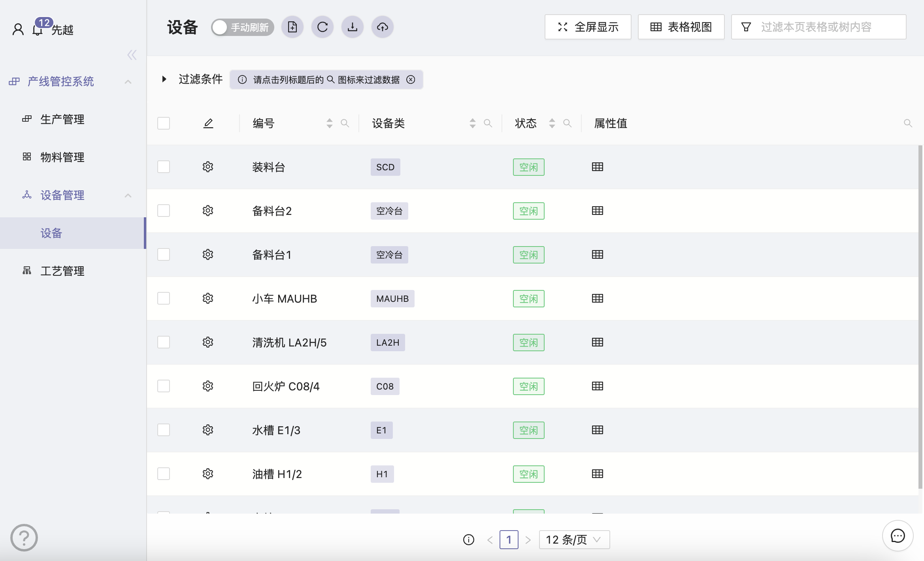The height and width of the screenshot is (561, 924).
Task: Open the 12 条/页 page size dropdown
Action: 574,540
